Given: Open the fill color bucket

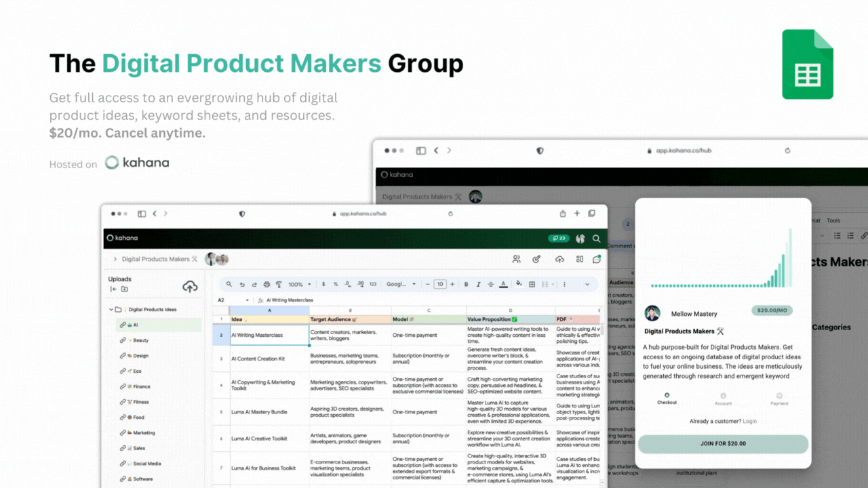Looking at the screenshot, I should pos(519,285).
